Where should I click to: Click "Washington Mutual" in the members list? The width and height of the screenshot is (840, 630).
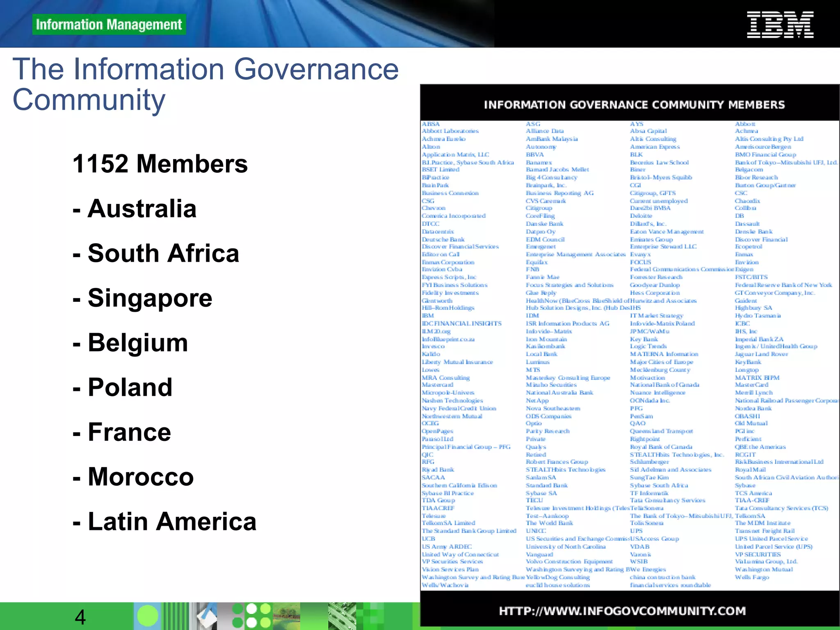[x=764, y=570]
